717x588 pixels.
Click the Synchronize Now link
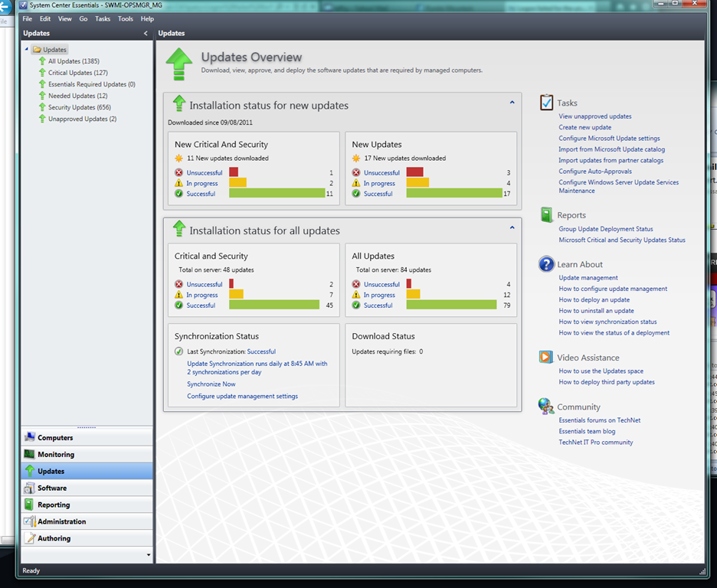[x=211, y=384]
